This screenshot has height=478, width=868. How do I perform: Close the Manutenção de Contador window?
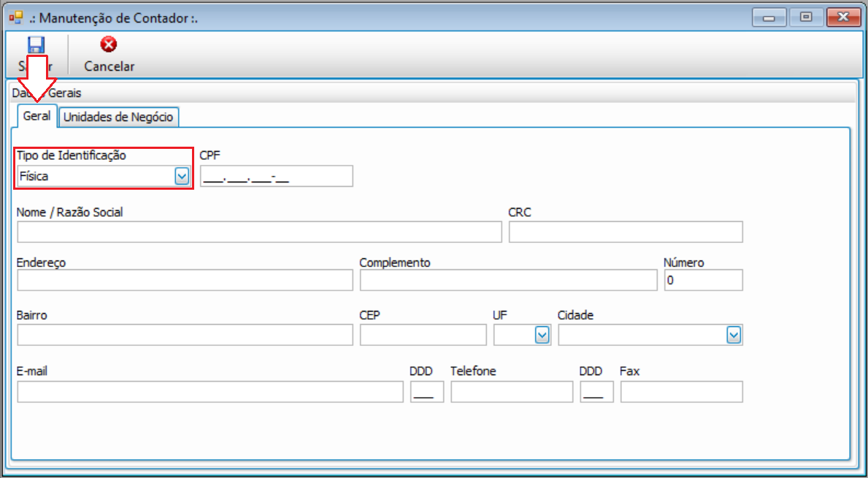(x=843, y=18)
